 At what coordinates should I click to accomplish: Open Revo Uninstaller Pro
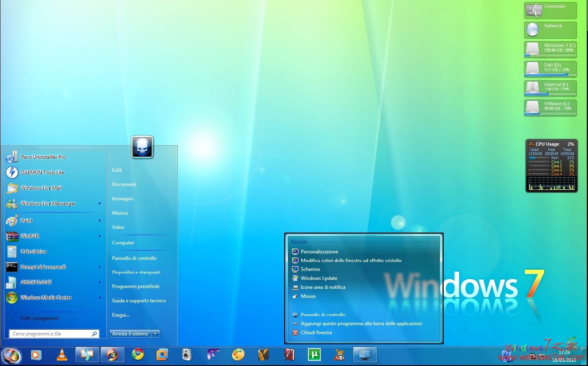click(43, 157)
